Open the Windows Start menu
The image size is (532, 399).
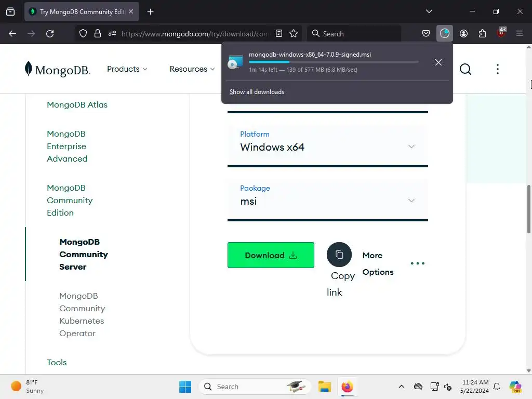185,387
